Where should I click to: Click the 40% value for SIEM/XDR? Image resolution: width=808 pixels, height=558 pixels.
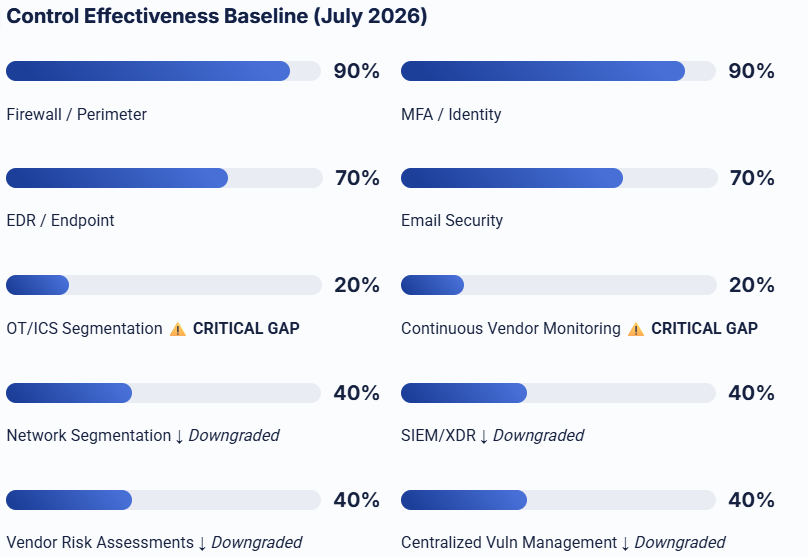coord(751,393)
